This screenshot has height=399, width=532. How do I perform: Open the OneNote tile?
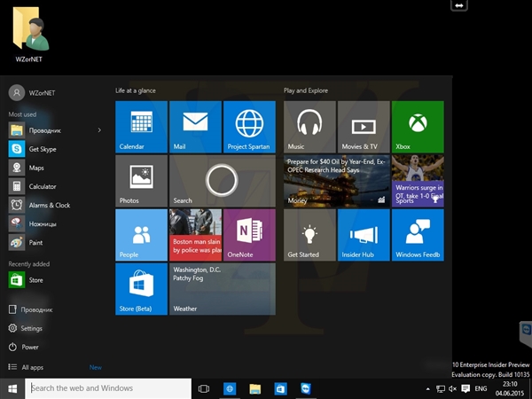coord(249,234)
